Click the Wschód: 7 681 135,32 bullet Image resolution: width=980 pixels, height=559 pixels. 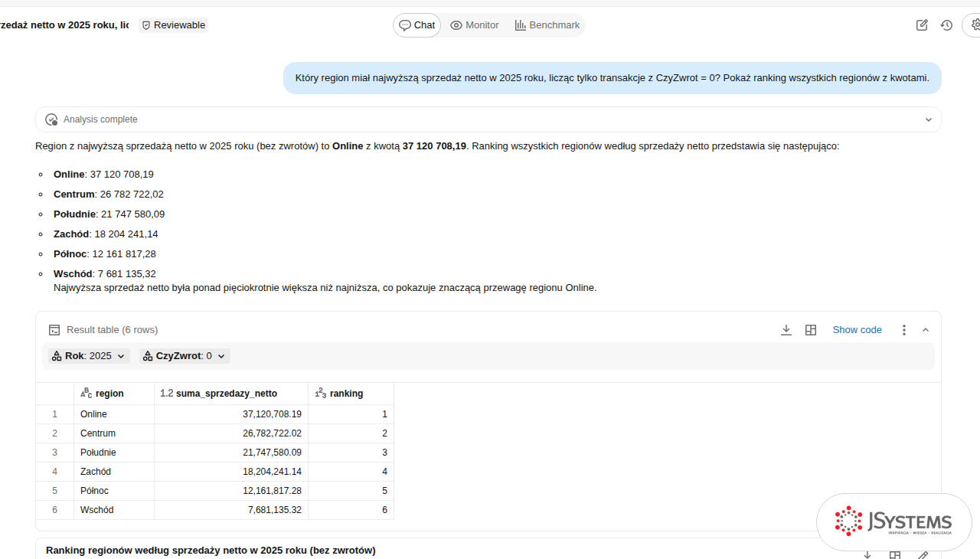pyautogui.click(x=105, y=274)
